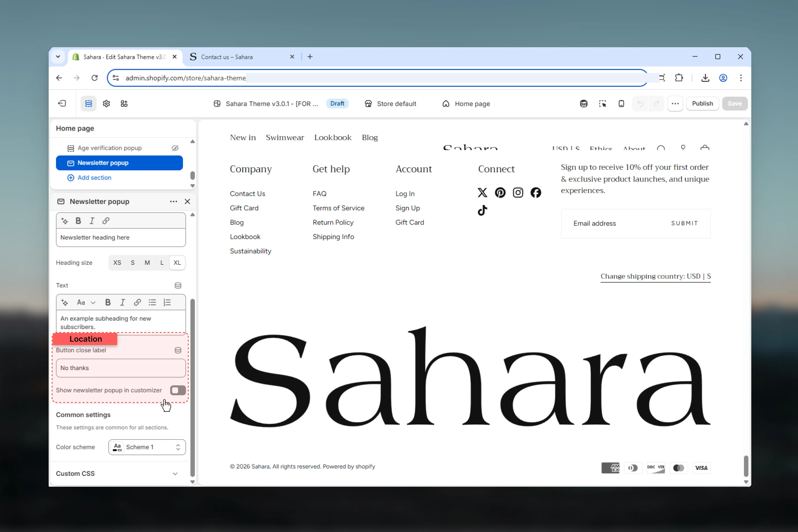Image resolution: width=798 pixels, height=532 pixels.
Task: Click the X (Twitter) social icon
Action: pos(482,193)
